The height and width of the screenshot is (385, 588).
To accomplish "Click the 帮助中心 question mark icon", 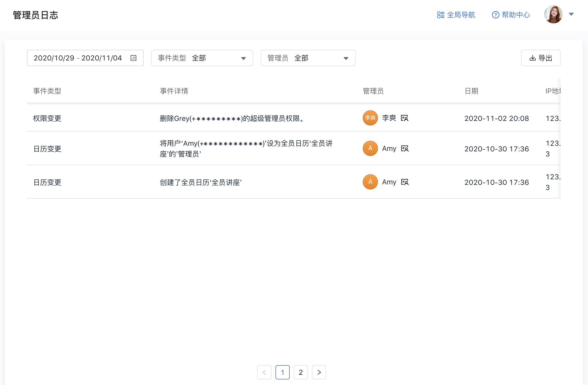I will click(x=495, y=15).
